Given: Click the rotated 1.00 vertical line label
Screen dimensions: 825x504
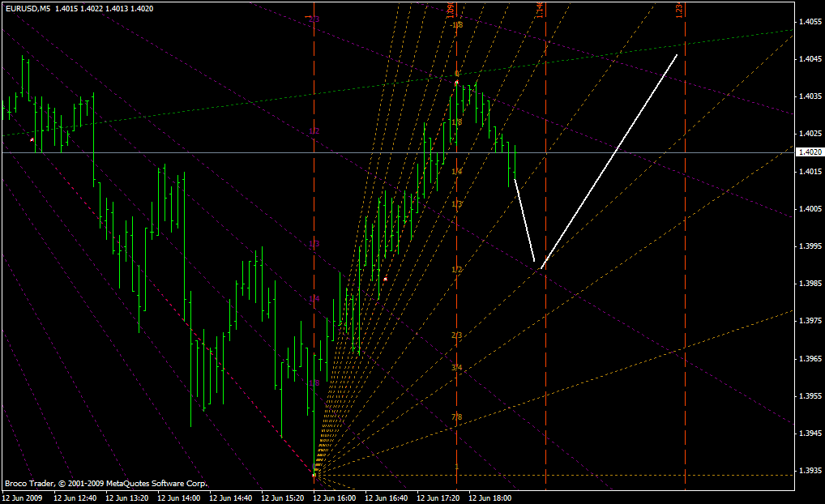Looking at the screenshot, I should [x=451, y=10].
